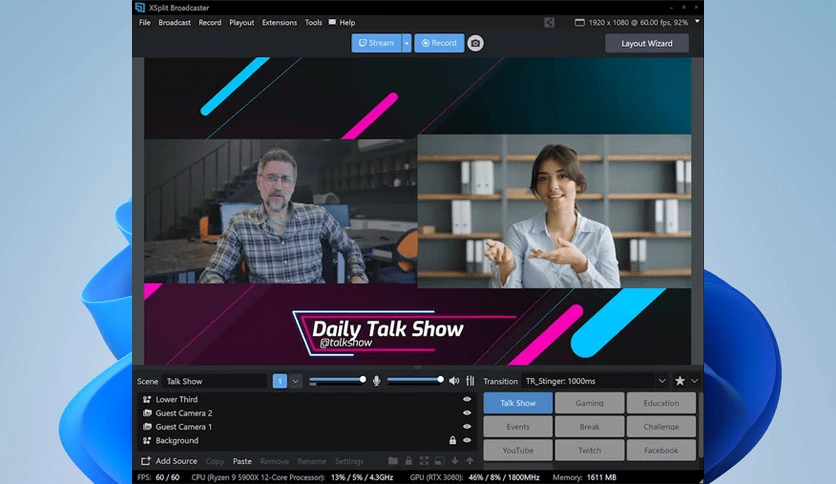Image resolution: width=836 pixels, height=484 pixels.
Task: Hide the Guest Camera 1 source
Action: point(467,426)
